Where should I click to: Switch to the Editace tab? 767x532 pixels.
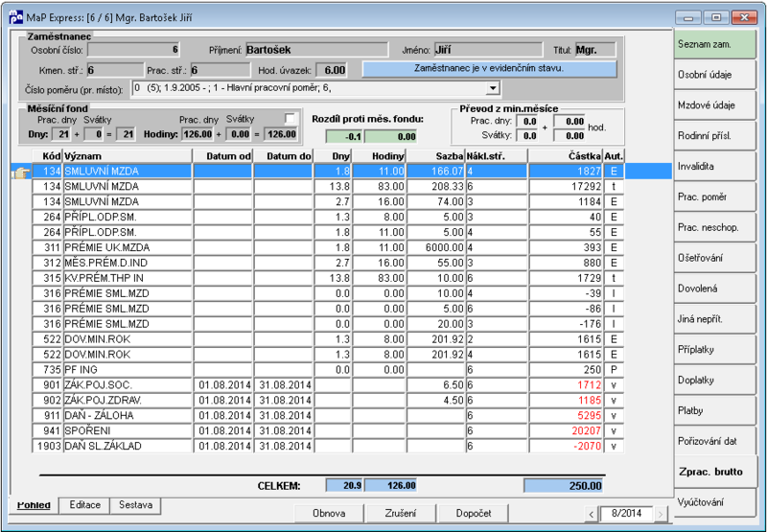(x=84, y=505)
